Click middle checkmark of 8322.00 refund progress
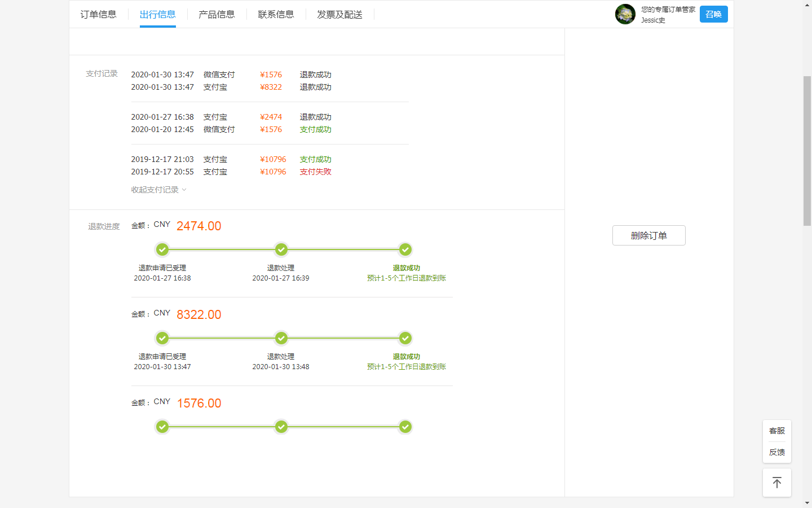812x508 pixels. click(x=281, y=338)
